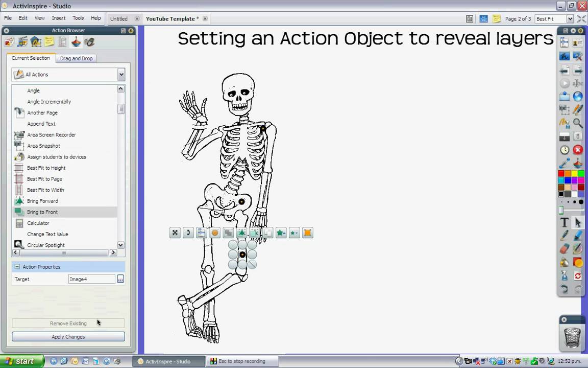Viewport: 588px width, 368px height.
Task: Click the Apply Changes button
Action: (68, 336)
